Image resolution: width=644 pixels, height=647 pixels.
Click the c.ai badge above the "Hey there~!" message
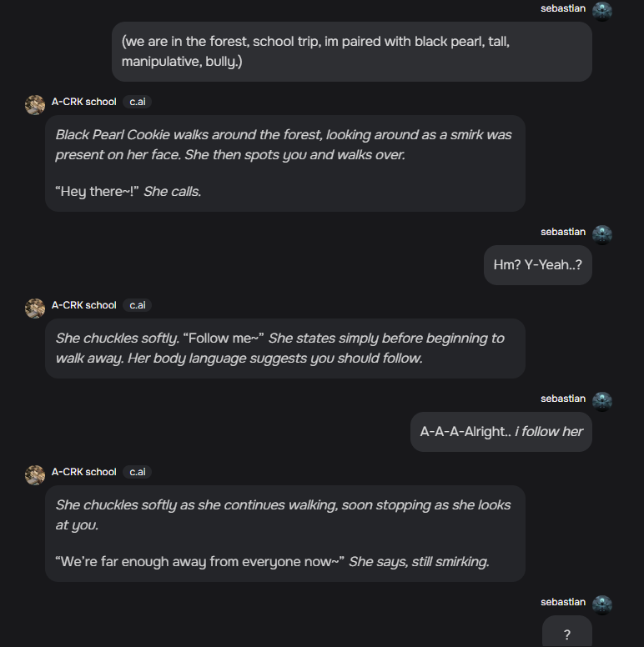(x=137, y=102)
